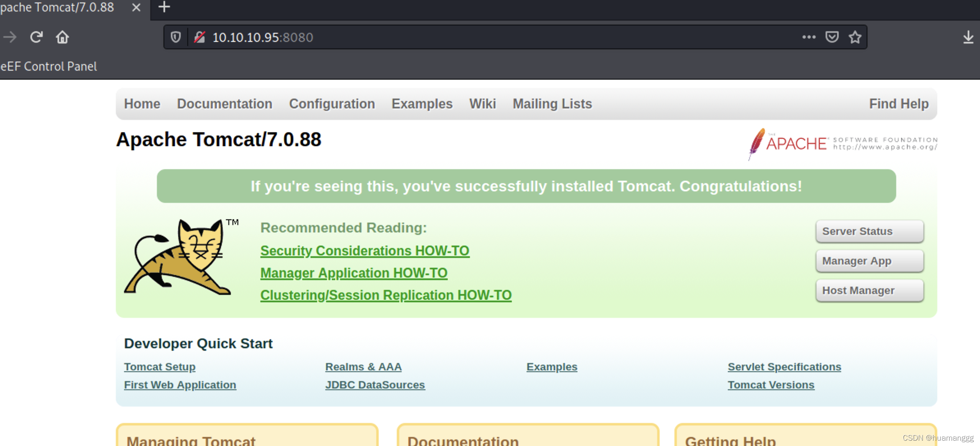Open Wiki in the navigation bar
This screenshot has width=980, height=446.
coord(483,104)
